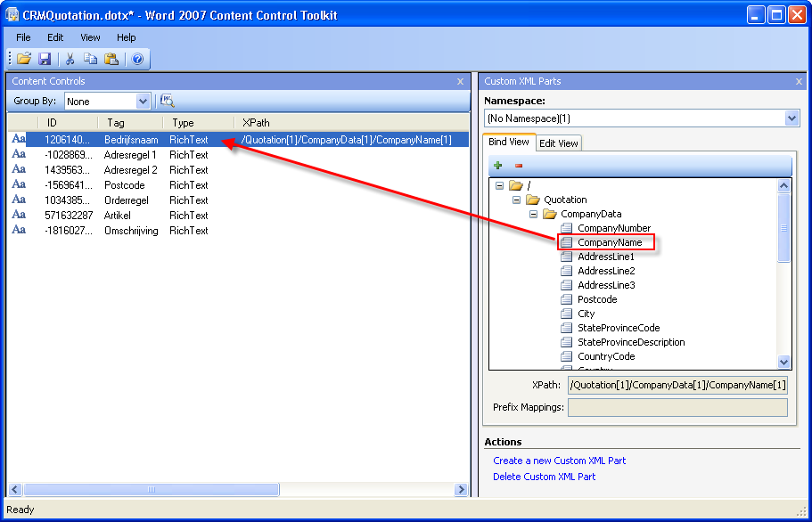Switch to the Bind View tab

coord(509,142)
